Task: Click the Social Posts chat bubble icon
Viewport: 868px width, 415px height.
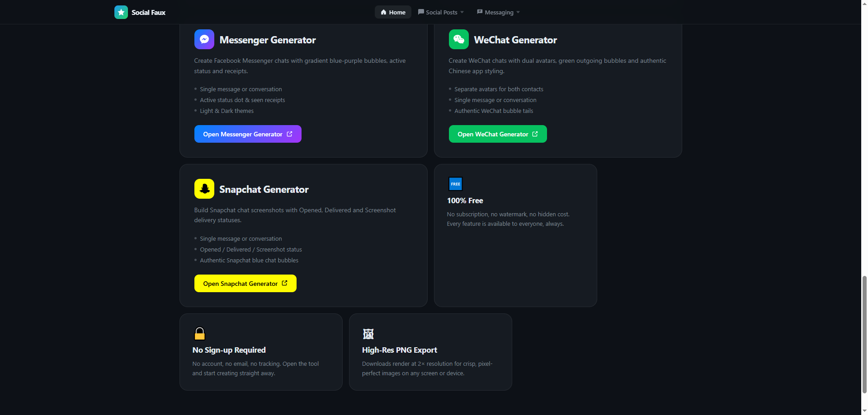Action: click(421, 12)
